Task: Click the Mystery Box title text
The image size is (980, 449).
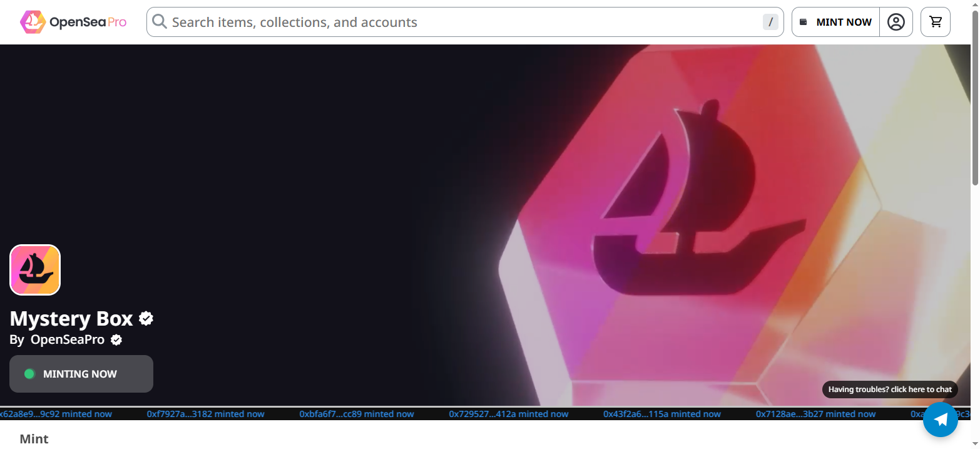Action: pos(71,319)
